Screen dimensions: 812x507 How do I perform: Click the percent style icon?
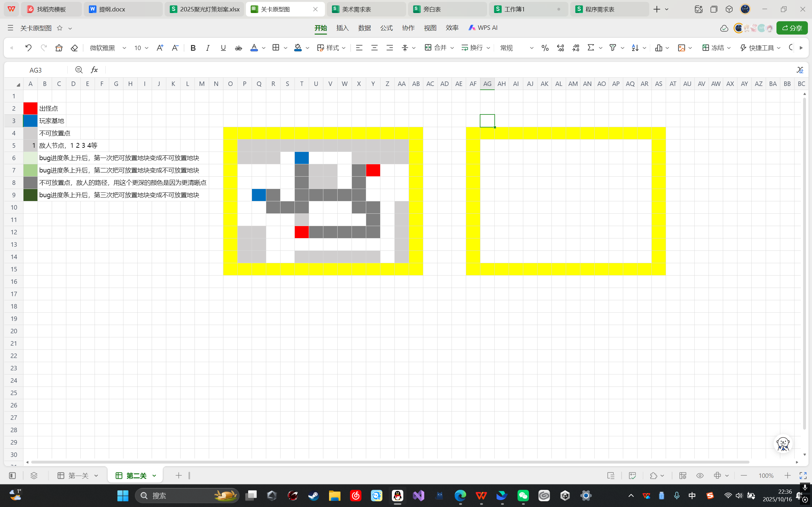tap(545, 48)
